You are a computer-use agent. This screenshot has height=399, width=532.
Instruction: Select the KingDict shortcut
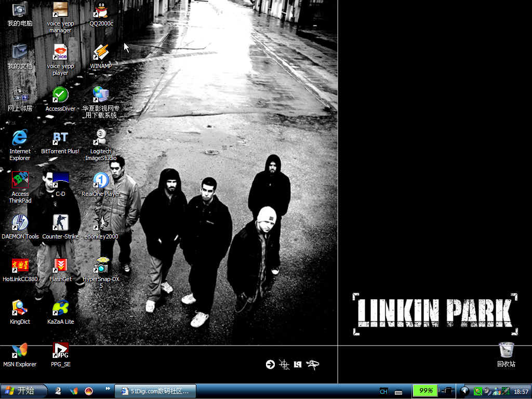(20, 312)
